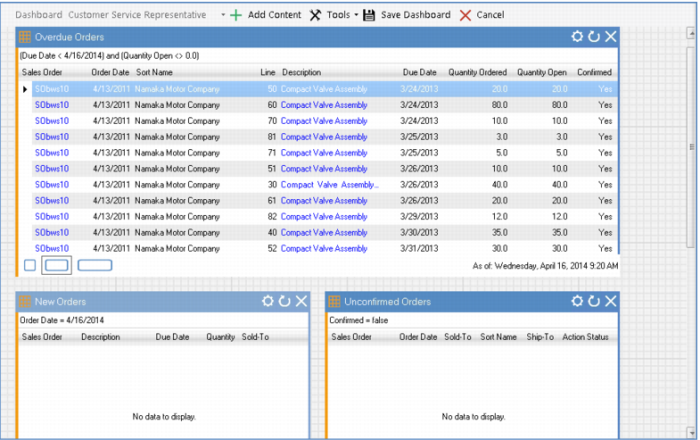Click the Overdue Orders filter expression text

109,56
